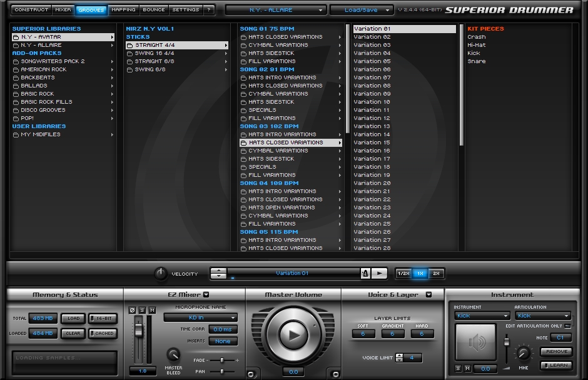The image size is (588, 380).
Task: Toggle the LEARN button in Instrument panel
Action: (x=557, y=366)
